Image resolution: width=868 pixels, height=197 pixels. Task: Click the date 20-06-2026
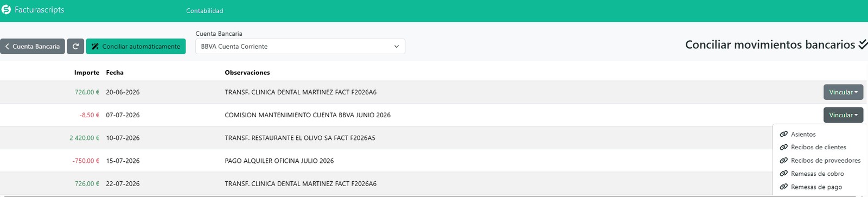(123, 92)
